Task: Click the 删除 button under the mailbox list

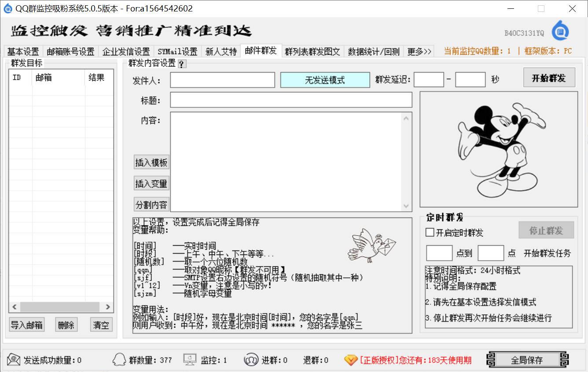Action: tap(66, 325)
